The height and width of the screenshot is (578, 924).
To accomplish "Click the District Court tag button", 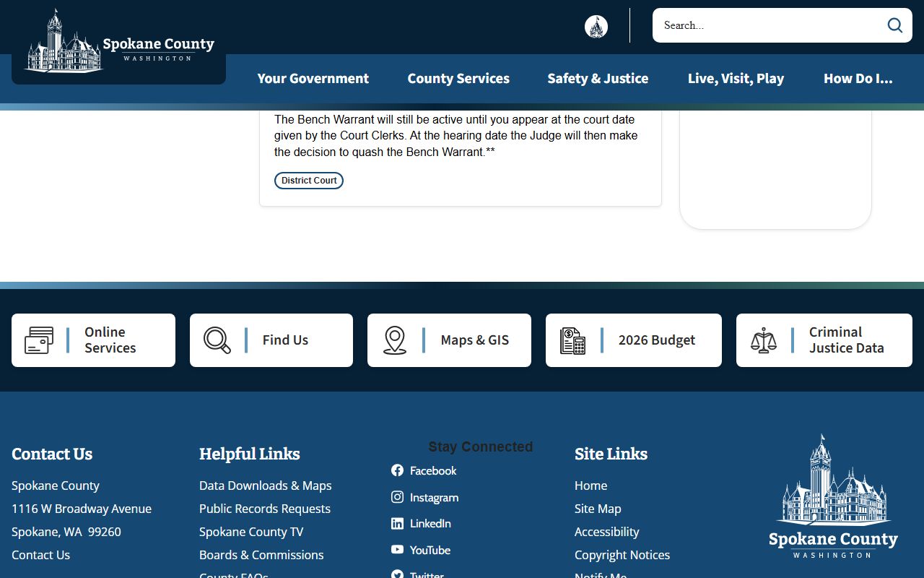I will (x=309, y=181).
